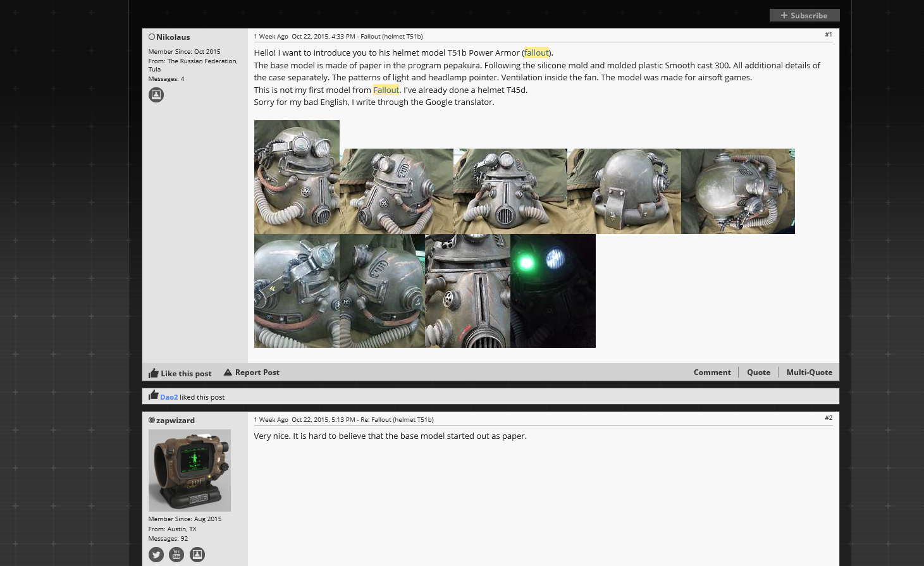Click Comment on first post
Image resolution: width=924 pixels, height=566 pixels.
(712, 372)
